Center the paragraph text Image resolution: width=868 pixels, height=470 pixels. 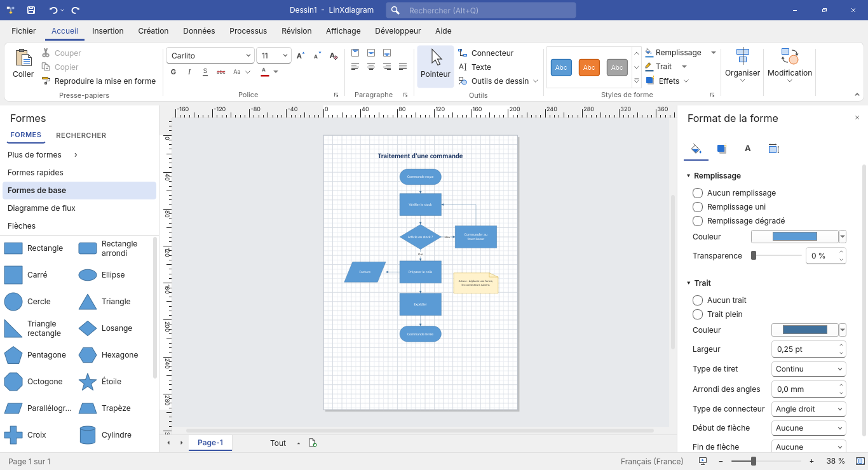[371, 67]
